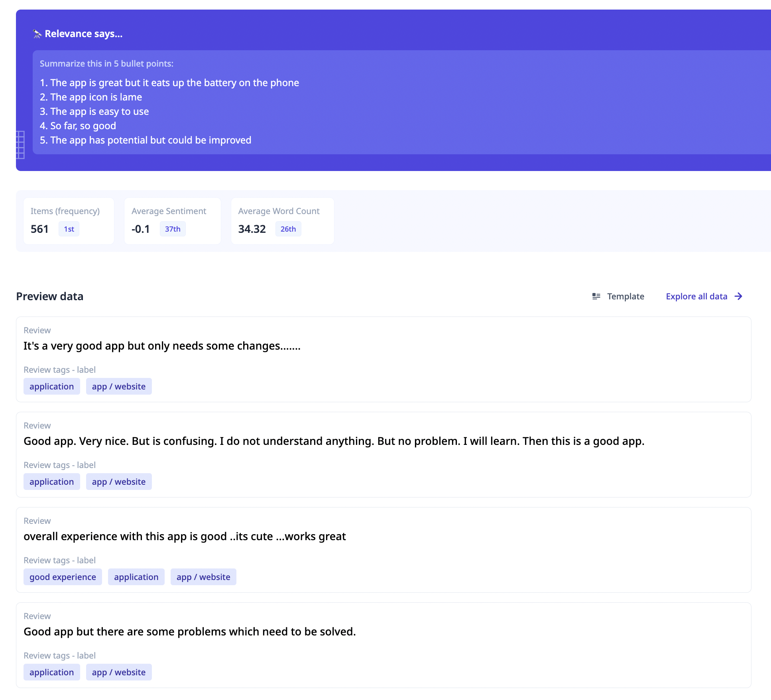771x700 pixels.
Task: Click the telescope icon beside Relevance says
Action: tap(37, 34)
